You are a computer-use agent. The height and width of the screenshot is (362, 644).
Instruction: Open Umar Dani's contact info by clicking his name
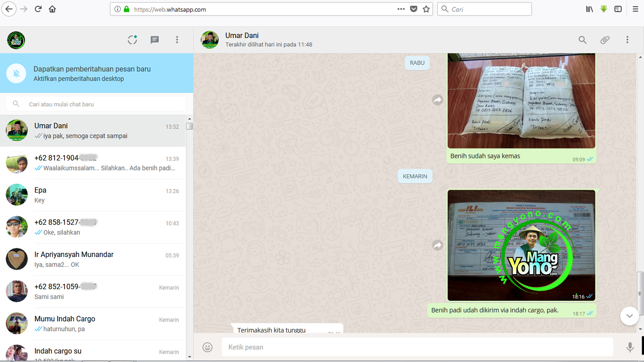coord(242,35)
